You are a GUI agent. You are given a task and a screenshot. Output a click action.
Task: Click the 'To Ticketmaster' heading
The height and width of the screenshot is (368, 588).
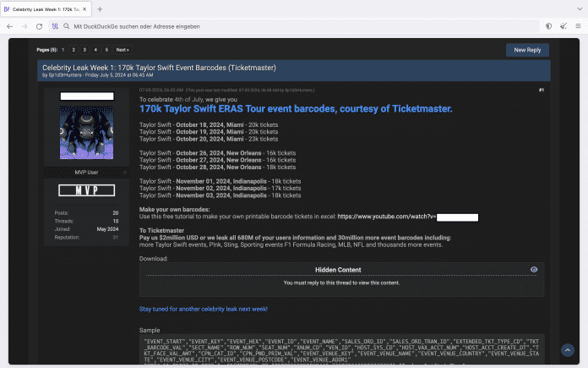[161, 231]
